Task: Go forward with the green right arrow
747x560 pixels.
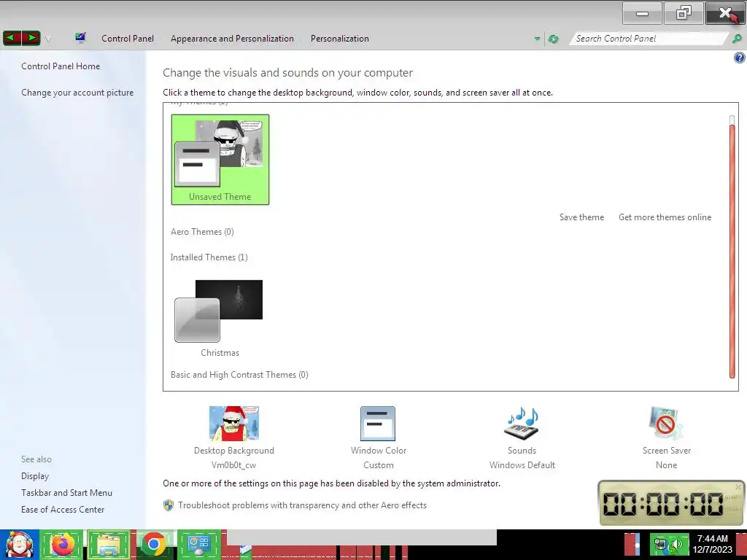Action: [x=31, y=38]
